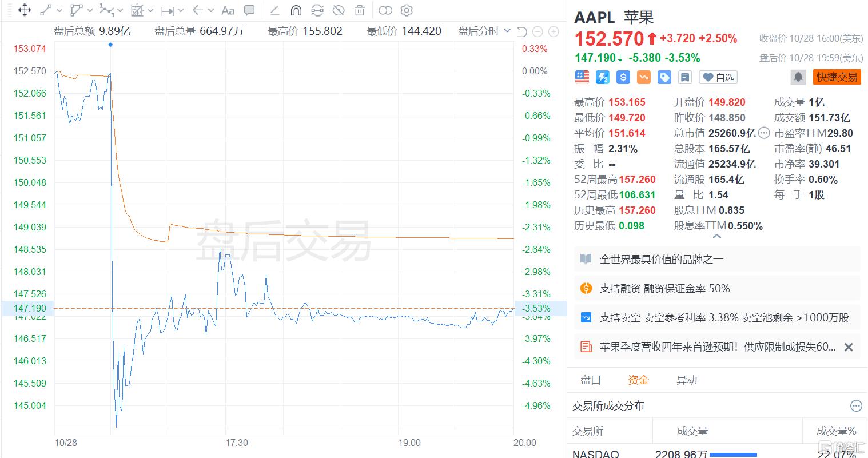Screen dimensions: 868x458
Task: Open the 支持卖空 short selling info row
Action: tap(717, 317)
